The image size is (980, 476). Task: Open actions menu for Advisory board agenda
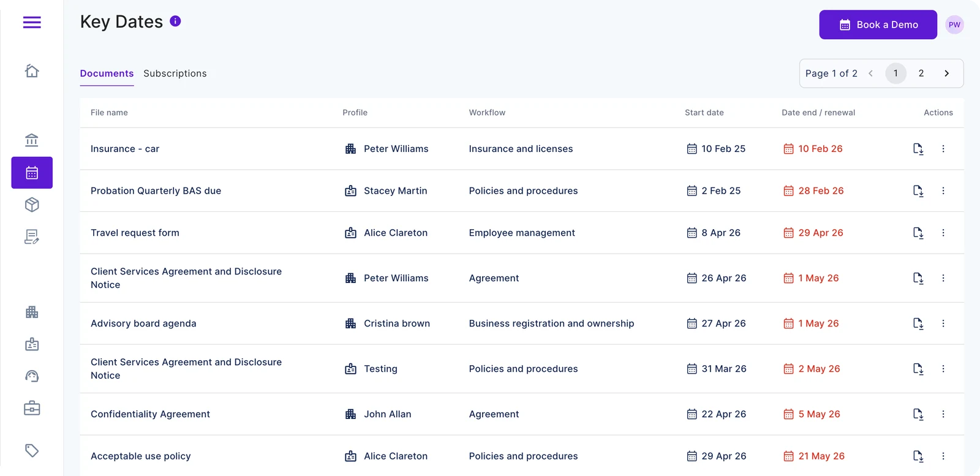click(943, 323)
